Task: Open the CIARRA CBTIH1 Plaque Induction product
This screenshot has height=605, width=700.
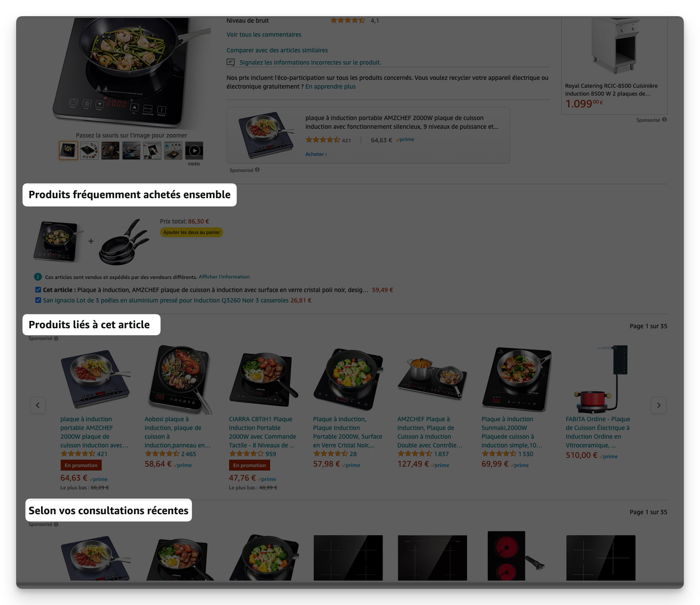Action: (262, 432)
